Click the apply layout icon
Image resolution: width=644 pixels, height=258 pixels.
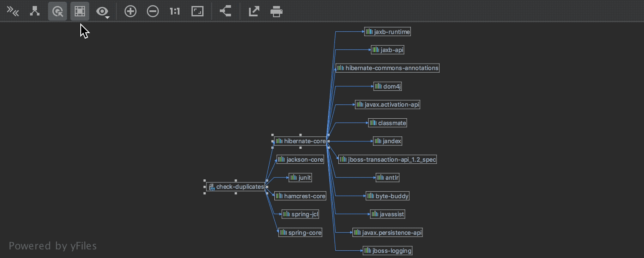click(x=226, y=11)
